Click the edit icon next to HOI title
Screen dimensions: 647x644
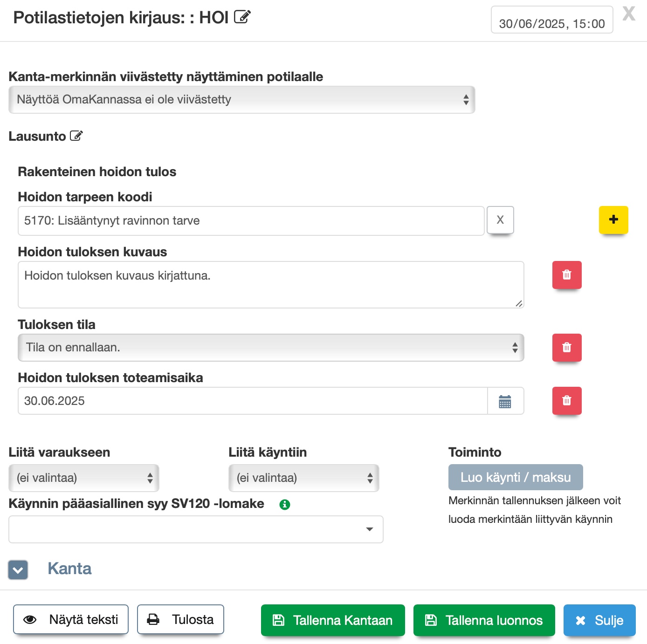tap(242, 17)
